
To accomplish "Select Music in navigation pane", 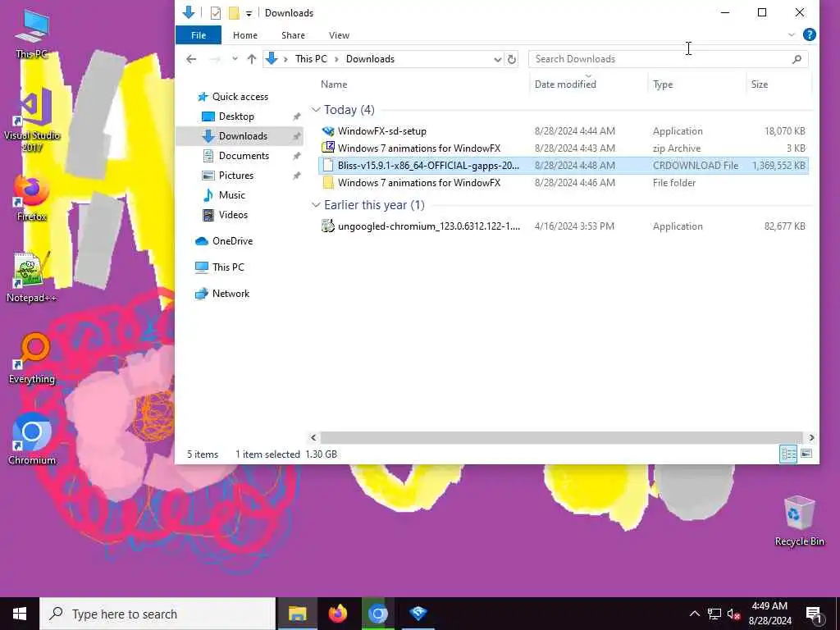I will point(231,195).
